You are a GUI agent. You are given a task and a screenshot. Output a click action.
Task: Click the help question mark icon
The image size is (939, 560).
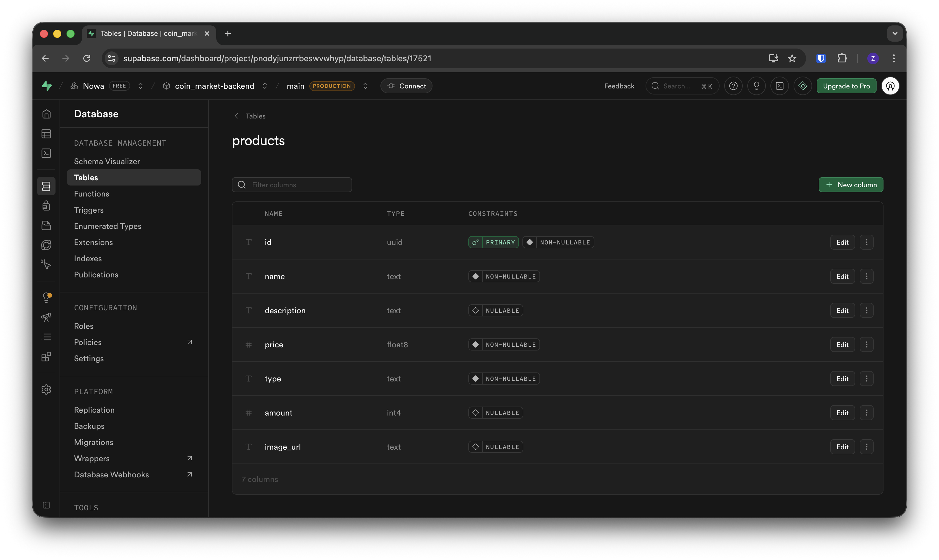(x=733, y=86)
